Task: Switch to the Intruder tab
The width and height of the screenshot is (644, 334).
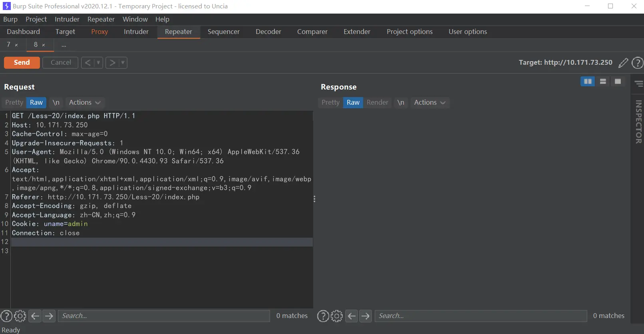Action: [136, 32]
